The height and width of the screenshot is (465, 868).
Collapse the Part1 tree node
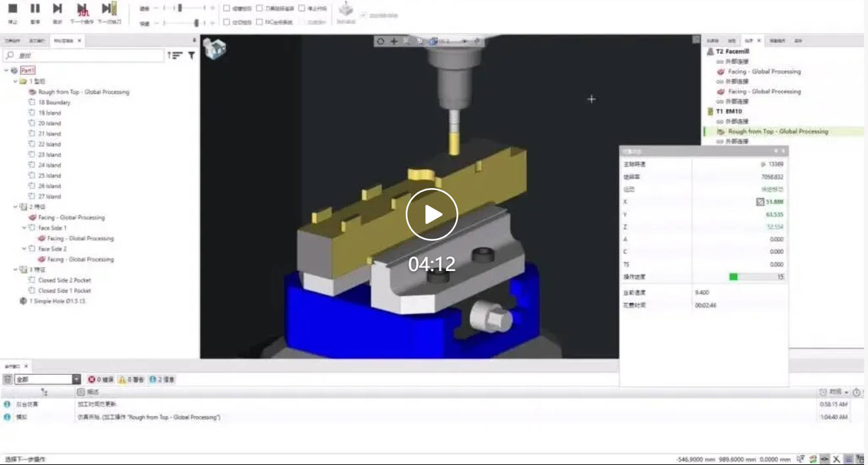click(x=6, y=70)
